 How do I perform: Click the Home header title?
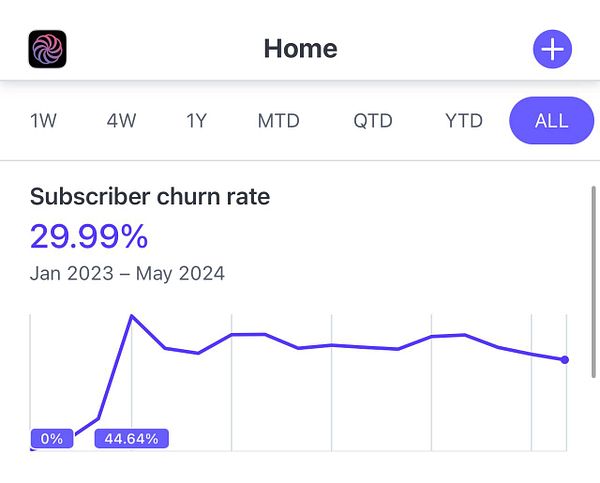(x=300, y=49)
